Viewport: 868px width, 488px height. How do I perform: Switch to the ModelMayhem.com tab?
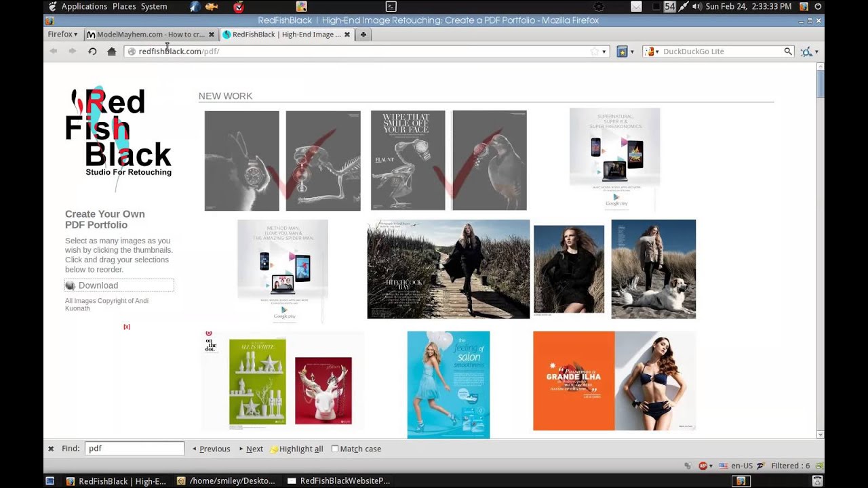(151, 35)
